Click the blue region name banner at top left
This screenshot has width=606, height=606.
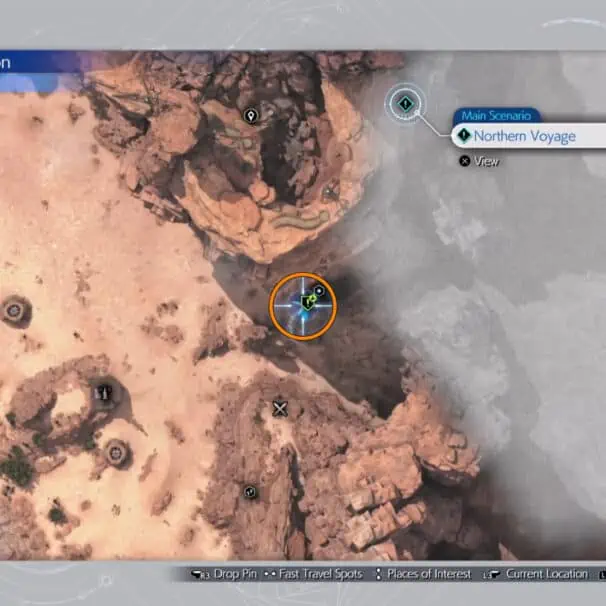(20, 62)
